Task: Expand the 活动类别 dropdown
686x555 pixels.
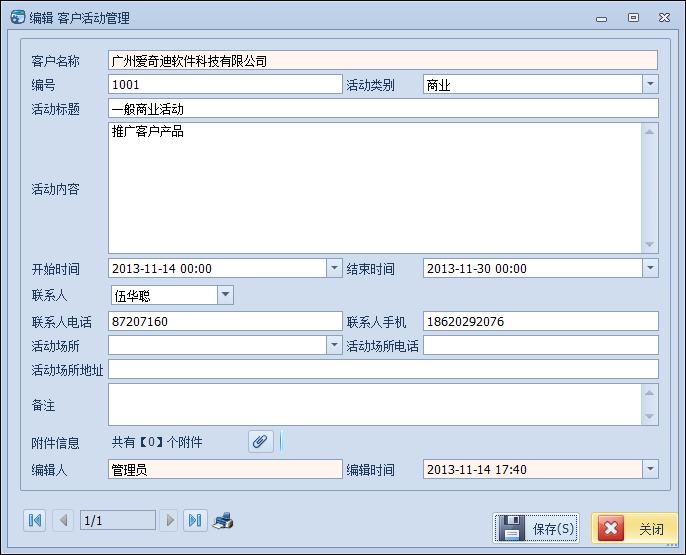Action: tap(651, 84)
